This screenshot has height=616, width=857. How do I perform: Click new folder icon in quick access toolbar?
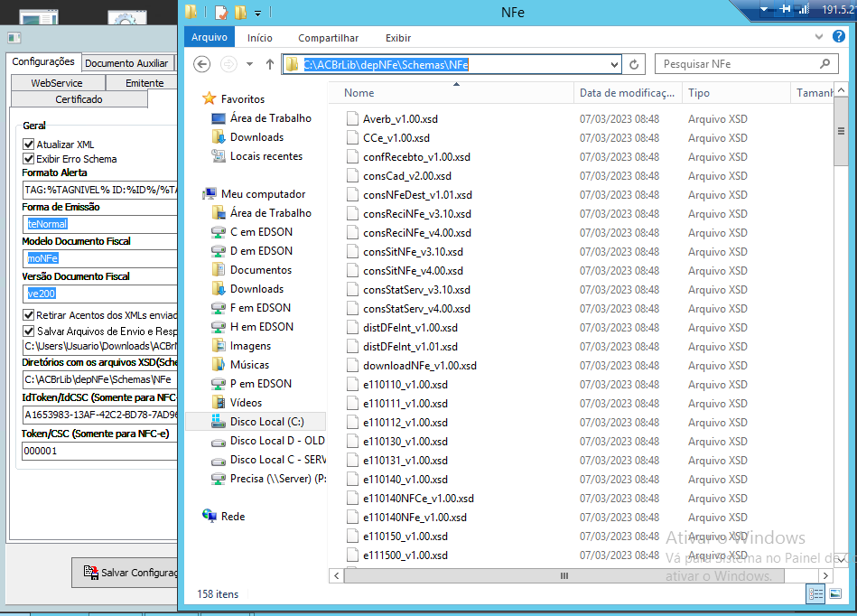click(240, 12)
